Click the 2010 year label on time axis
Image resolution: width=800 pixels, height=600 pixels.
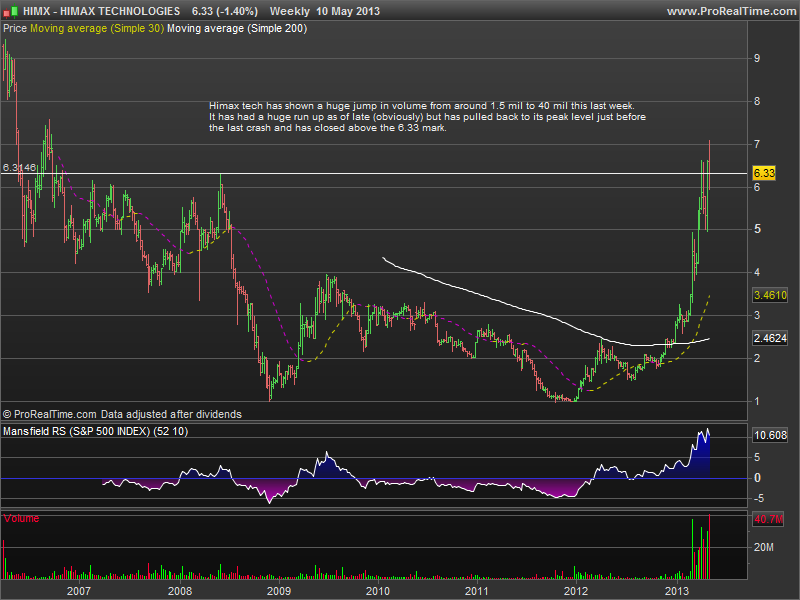pos(378,591)
